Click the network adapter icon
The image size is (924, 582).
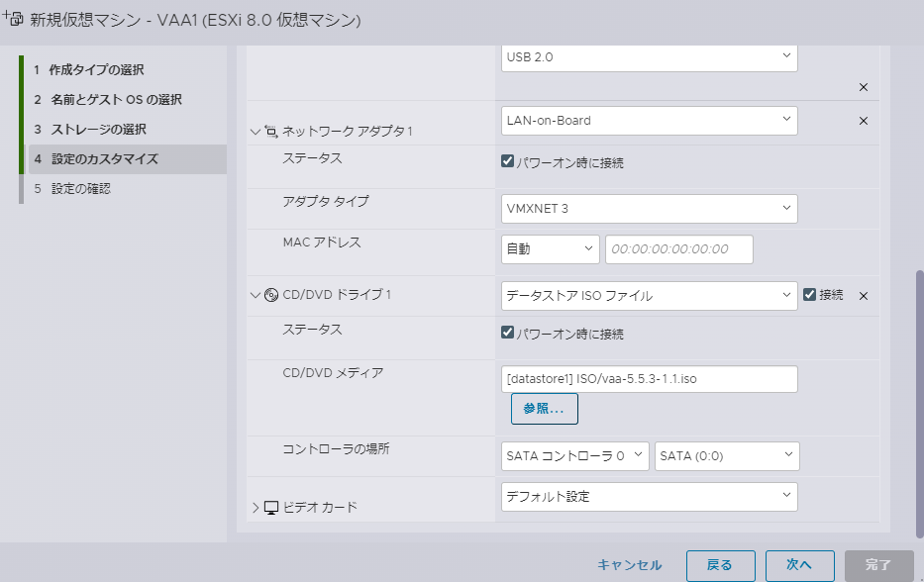click(271, 131)
